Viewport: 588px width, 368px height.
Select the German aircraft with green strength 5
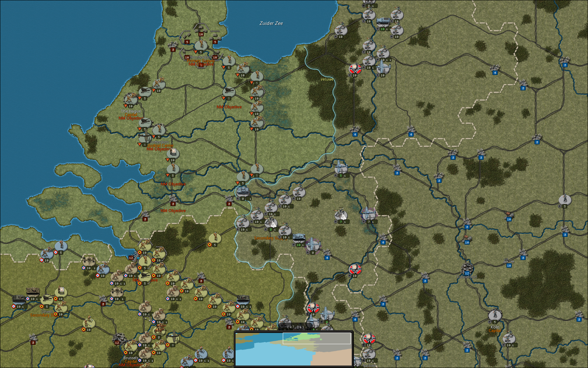(341, 169)
